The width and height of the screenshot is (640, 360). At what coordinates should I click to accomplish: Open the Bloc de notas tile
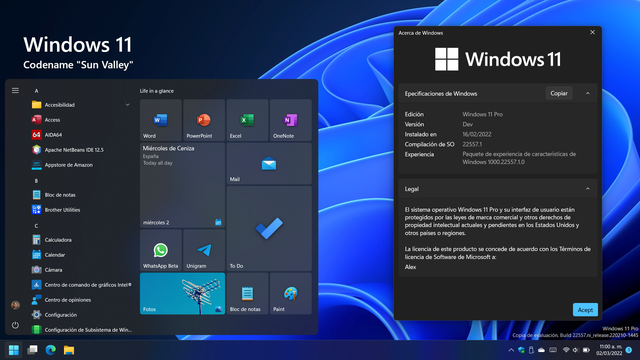click(247, 293)
